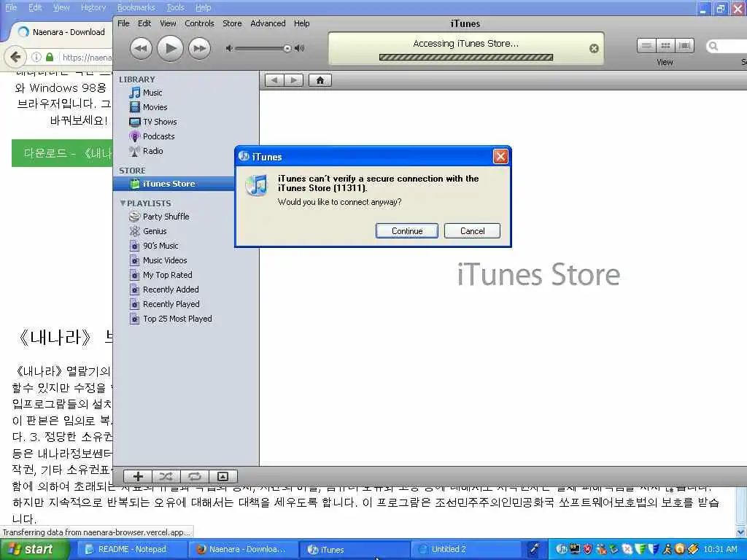This screenshot has width=747, height=560.
Task: Stop accessing iTunes Store with X icon
Action: tap(594, 48)
